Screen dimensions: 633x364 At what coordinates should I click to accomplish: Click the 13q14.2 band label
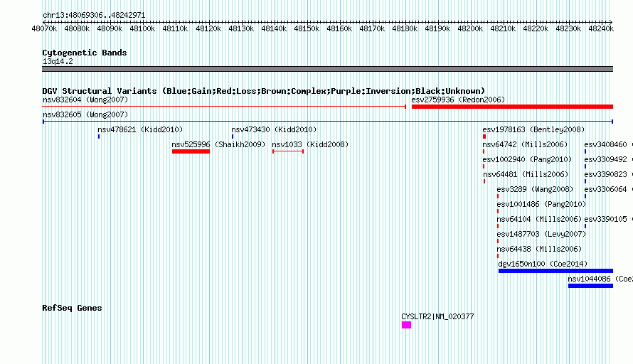[58, 61]
